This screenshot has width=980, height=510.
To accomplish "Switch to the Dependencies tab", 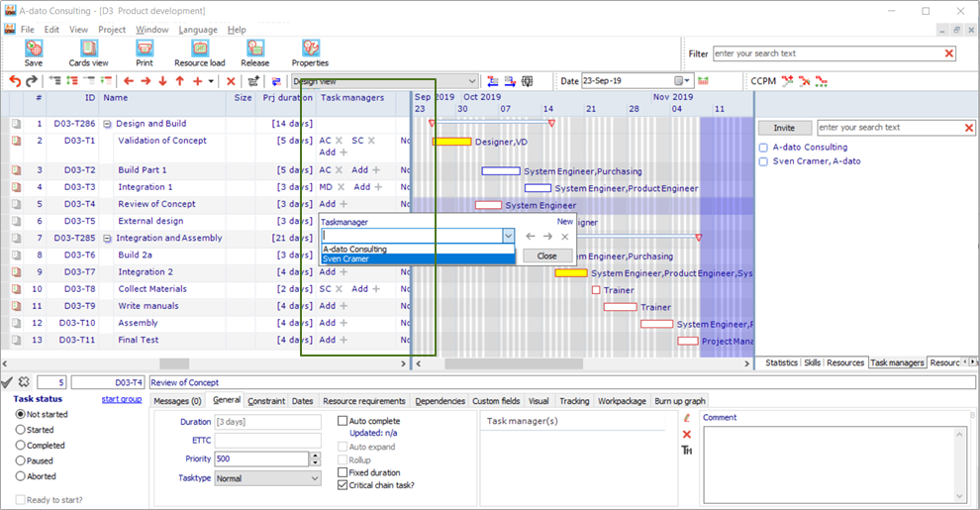I will [440, 401].
